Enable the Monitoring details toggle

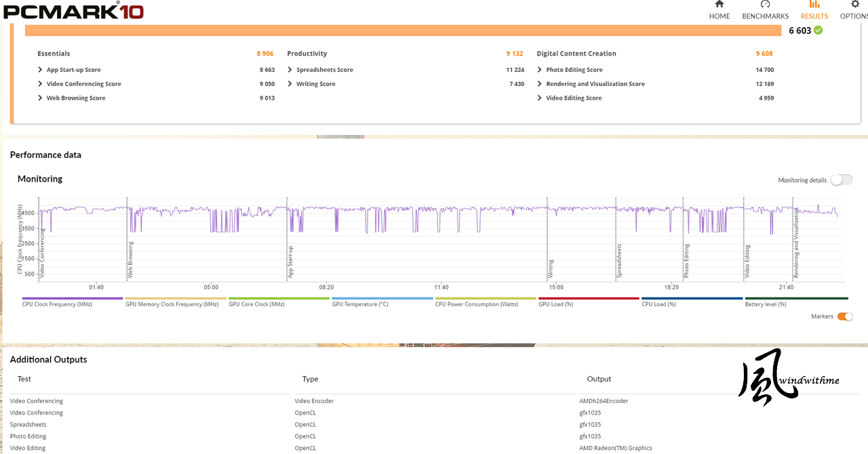click(841, 180)
